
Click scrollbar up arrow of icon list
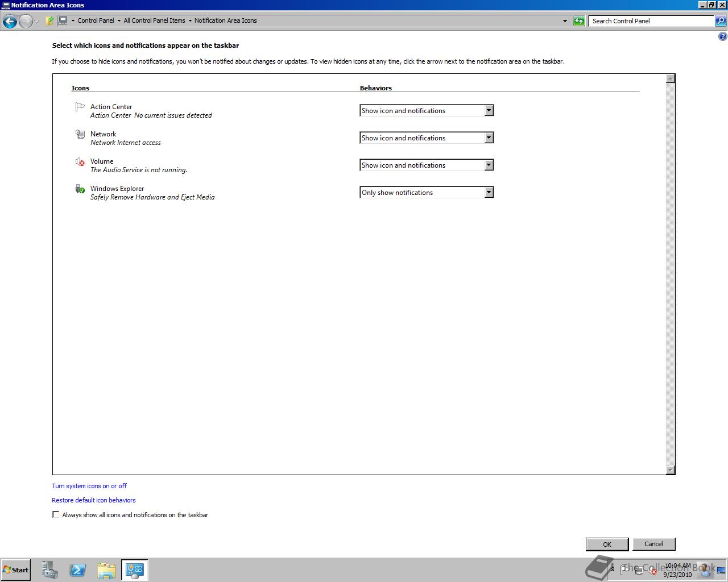tap(671, 78)
